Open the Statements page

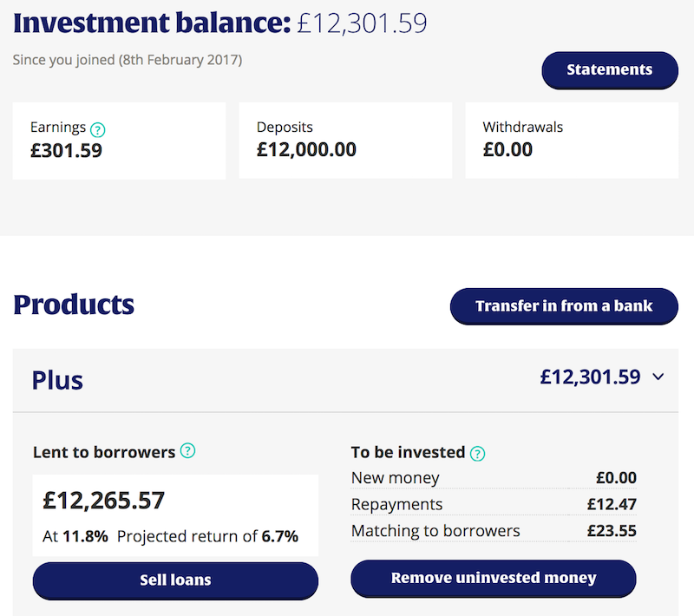[x=609, y=70]
